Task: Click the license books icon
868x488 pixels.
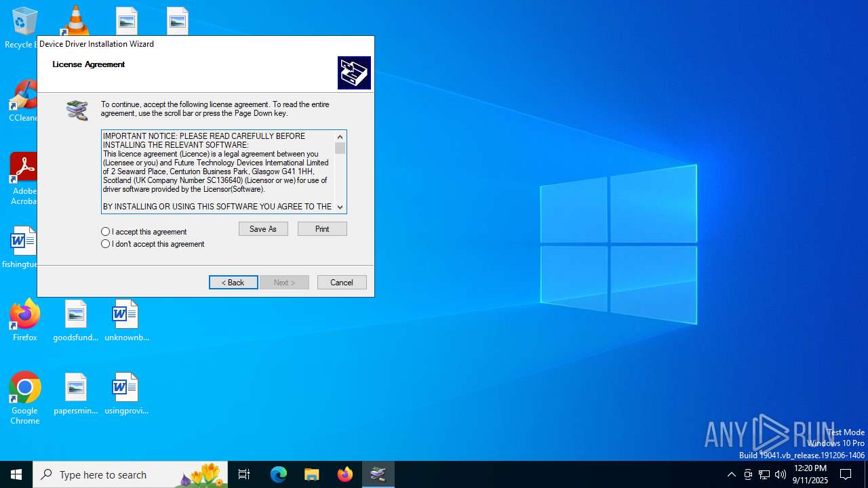Action: 77,110
